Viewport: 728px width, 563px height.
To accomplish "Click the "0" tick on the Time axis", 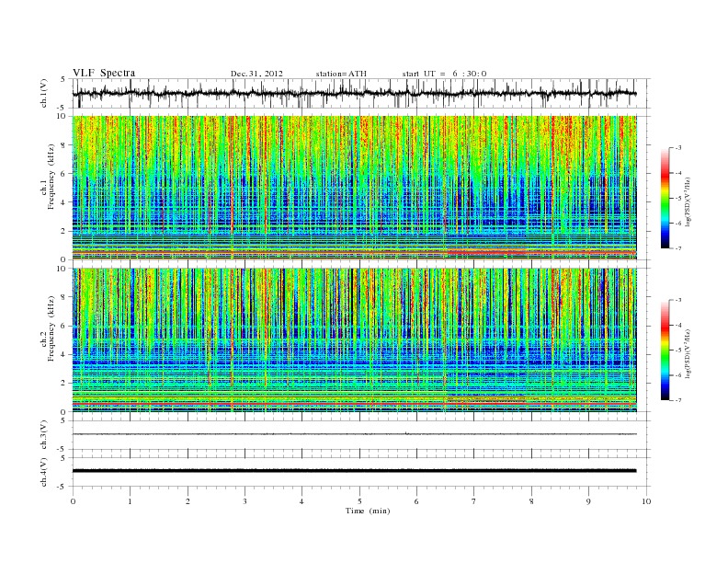I will (73, 501).
